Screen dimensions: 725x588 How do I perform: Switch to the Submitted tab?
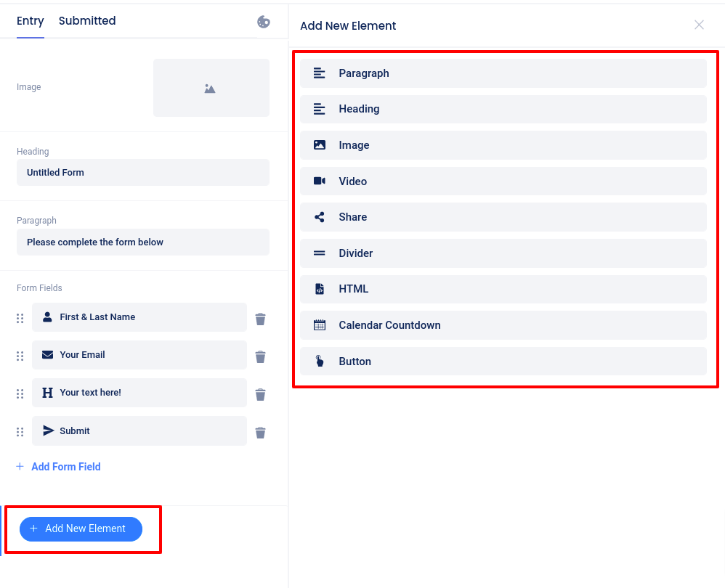[x=87, y=21]
